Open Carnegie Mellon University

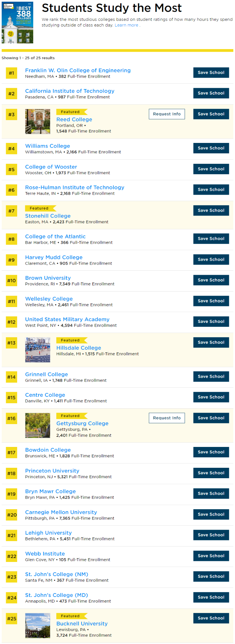pyautogui.click(x=61, y=512)
